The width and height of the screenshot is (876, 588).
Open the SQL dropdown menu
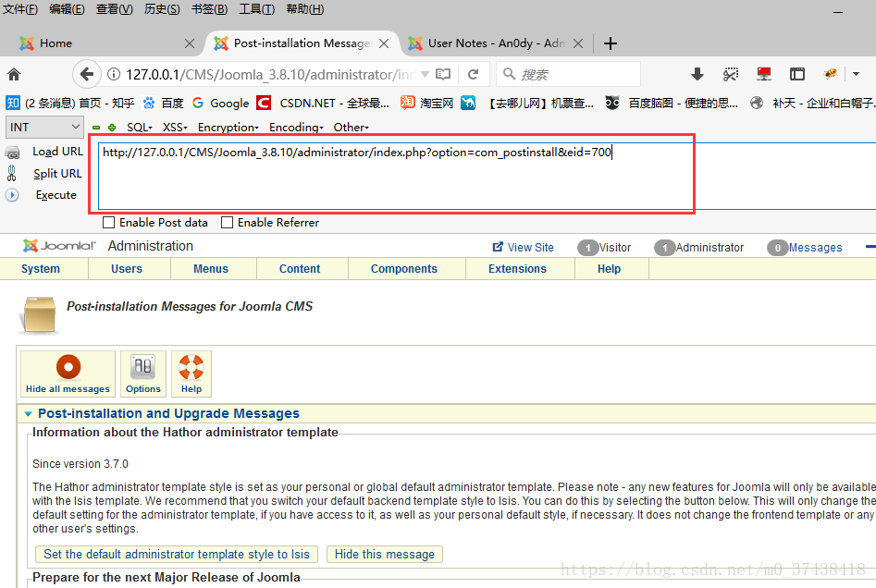(x=140, y=128)
